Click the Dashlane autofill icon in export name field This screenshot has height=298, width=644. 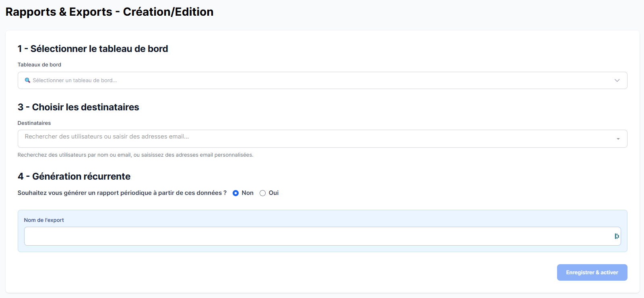pyautogui.click(x=617, y=236)
